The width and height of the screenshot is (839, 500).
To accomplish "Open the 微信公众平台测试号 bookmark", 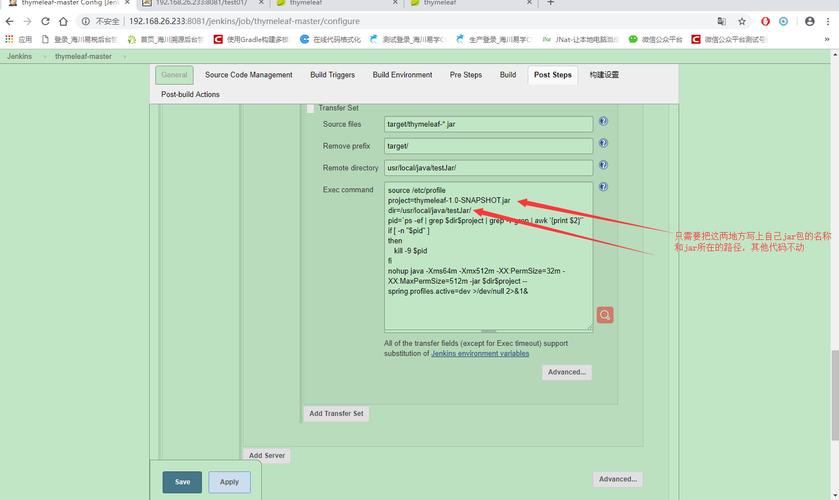I will [729, 40].
